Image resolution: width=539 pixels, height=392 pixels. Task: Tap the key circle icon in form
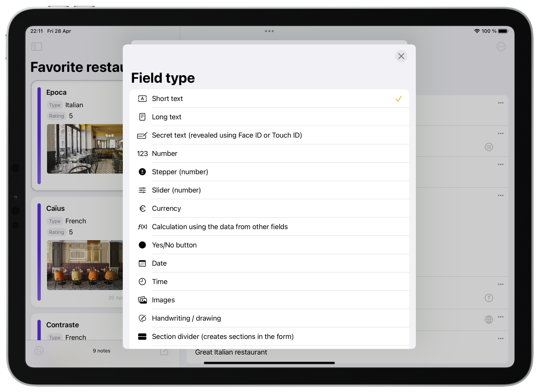(x=489, y=298)
